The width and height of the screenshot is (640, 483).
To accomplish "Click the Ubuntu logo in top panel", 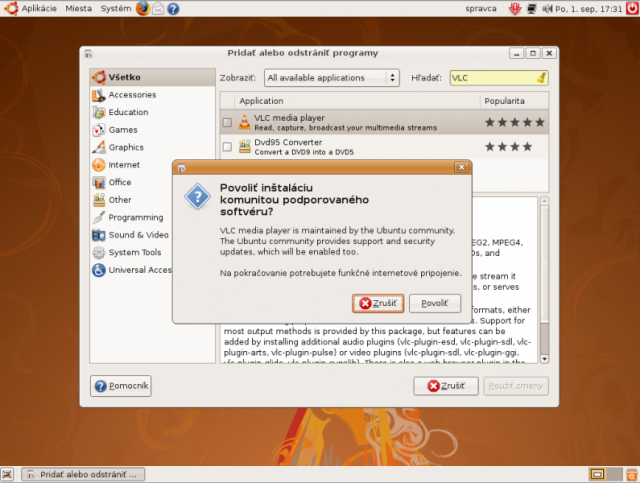I will click(x=11, y=8).
